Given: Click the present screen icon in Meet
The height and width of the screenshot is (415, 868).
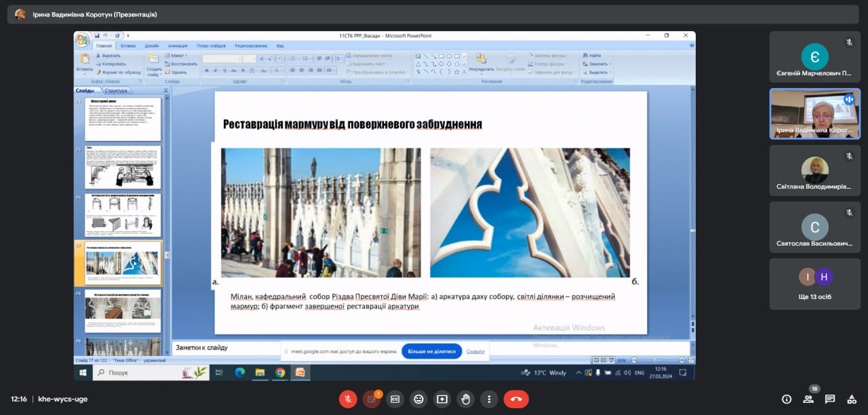Looking at the screenshot, I should 442,399.
